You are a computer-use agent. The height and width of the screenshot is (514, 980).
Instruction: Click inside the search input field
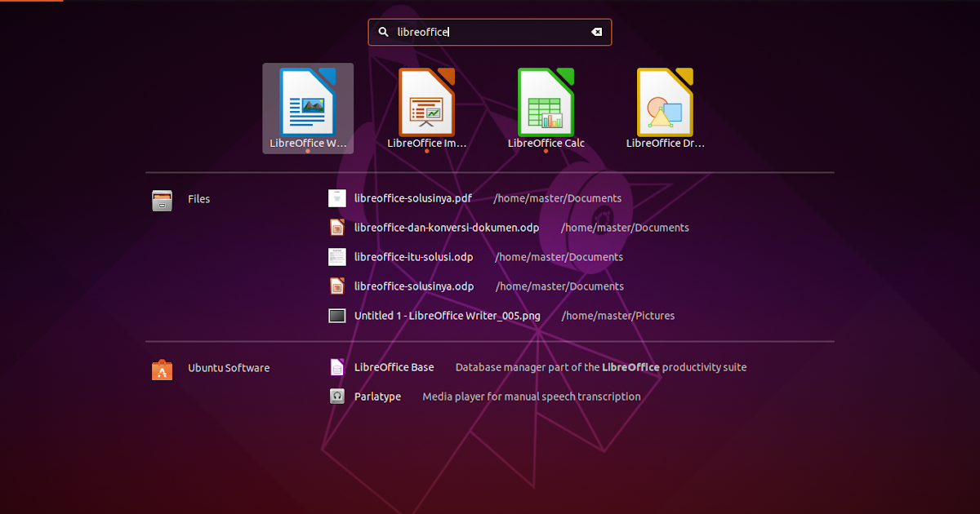point(490,32)
